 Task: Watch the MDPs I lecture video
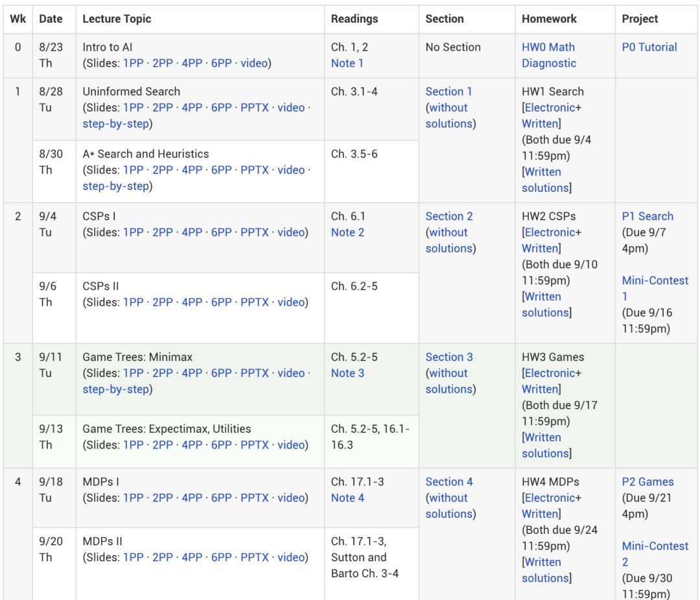pos(291,498)
